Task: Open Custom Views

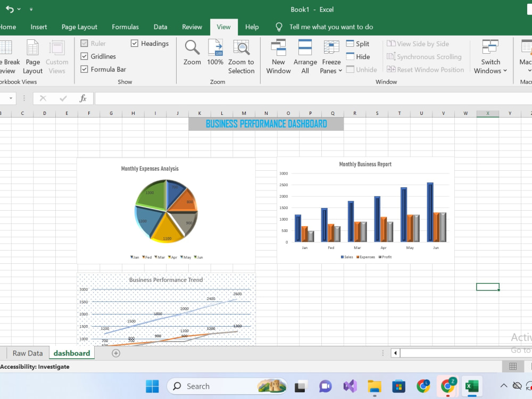Action: coord(57,56)
